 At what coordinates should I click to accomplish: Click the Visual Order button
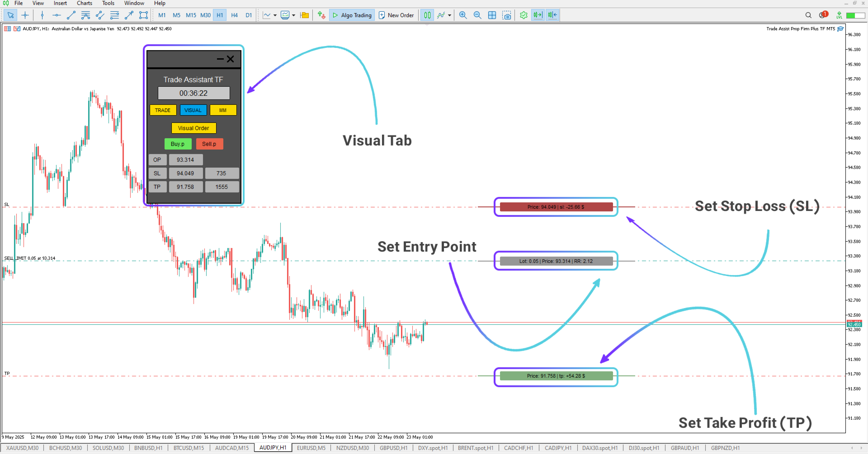click(193, 128)
